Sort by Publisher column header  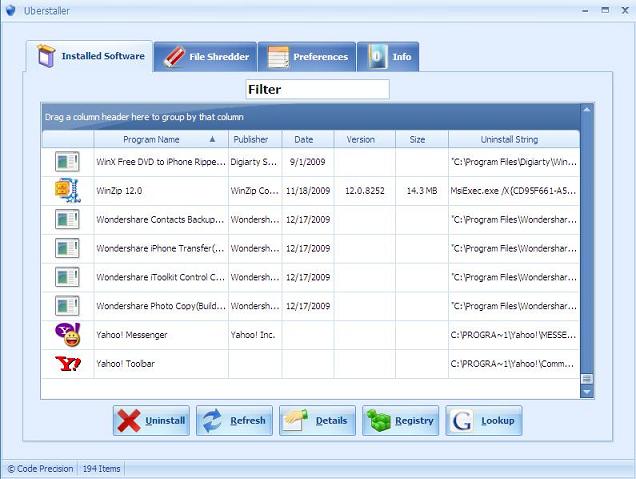pyautogui.click(x=255, y=140)
